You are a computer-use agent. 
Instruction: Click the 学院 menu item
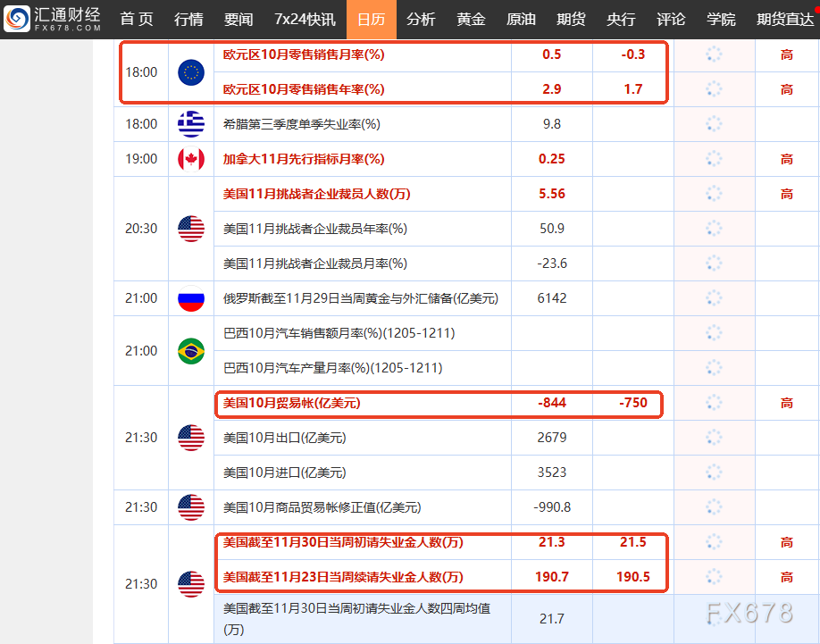[x=721, y=19]
